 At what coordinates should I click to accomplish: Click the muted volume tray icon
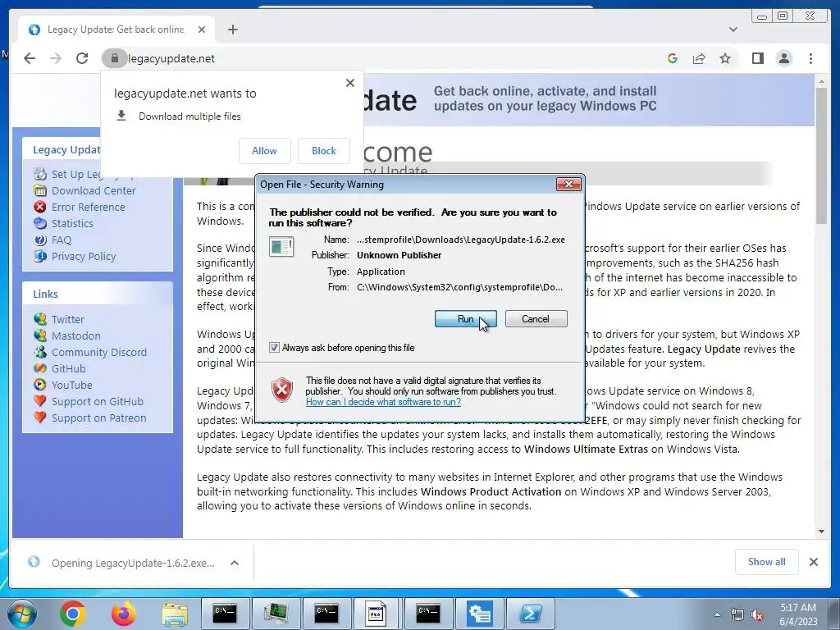(x=757, y=614)
